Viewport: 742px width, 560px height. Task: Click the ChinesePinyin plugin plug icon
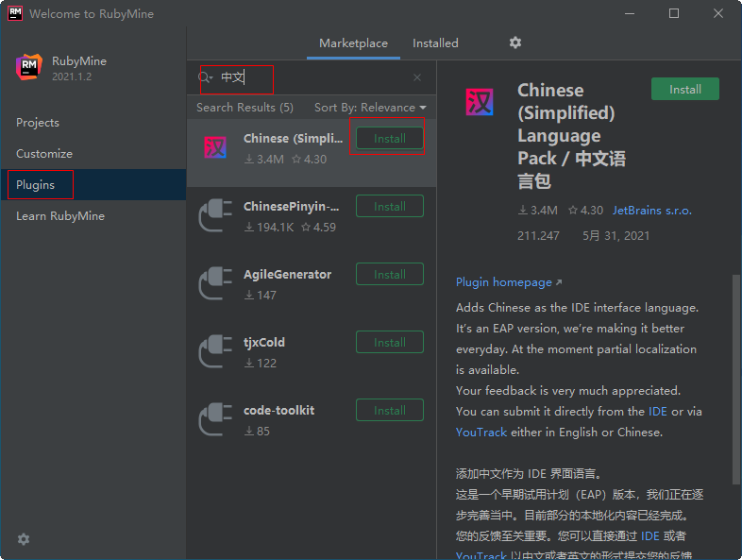[216, 216]
